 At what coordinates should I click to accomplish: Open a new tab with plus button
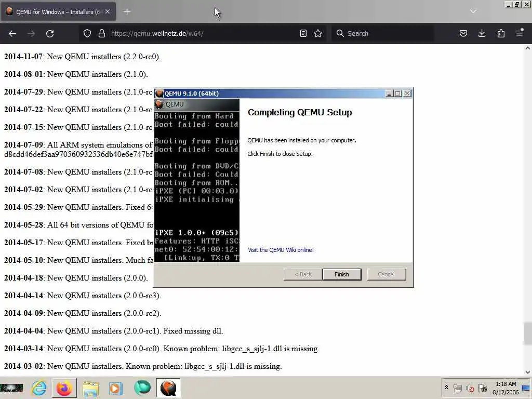127,12
